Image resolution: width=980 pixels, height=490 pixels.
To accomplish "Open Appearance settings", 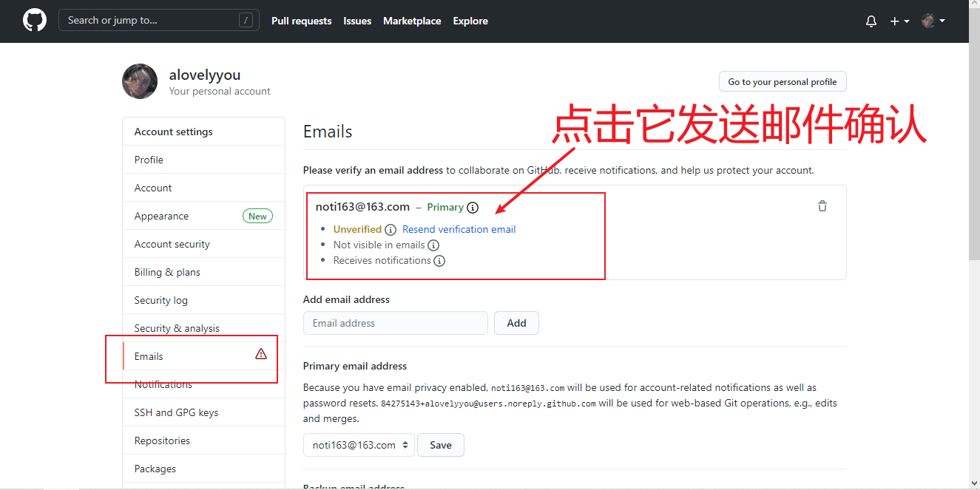I will tap(203, 216).
